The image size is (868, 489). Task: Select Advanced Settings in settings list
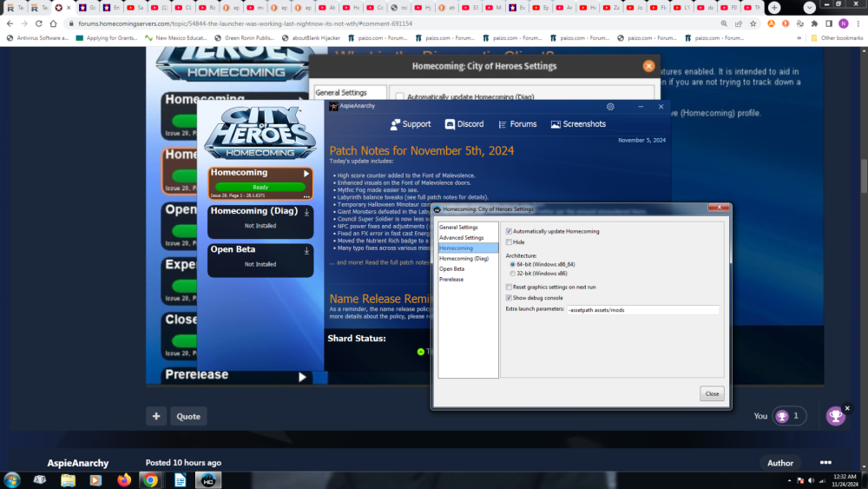point(461,238)
